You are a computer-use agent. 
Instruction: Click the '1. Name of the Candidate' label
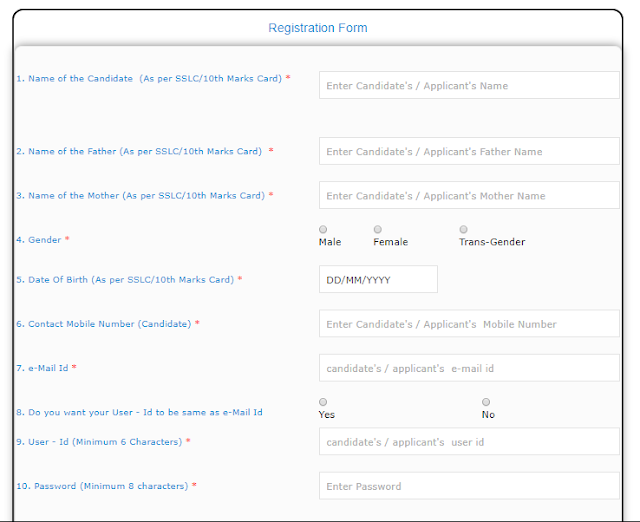(153, 78)
